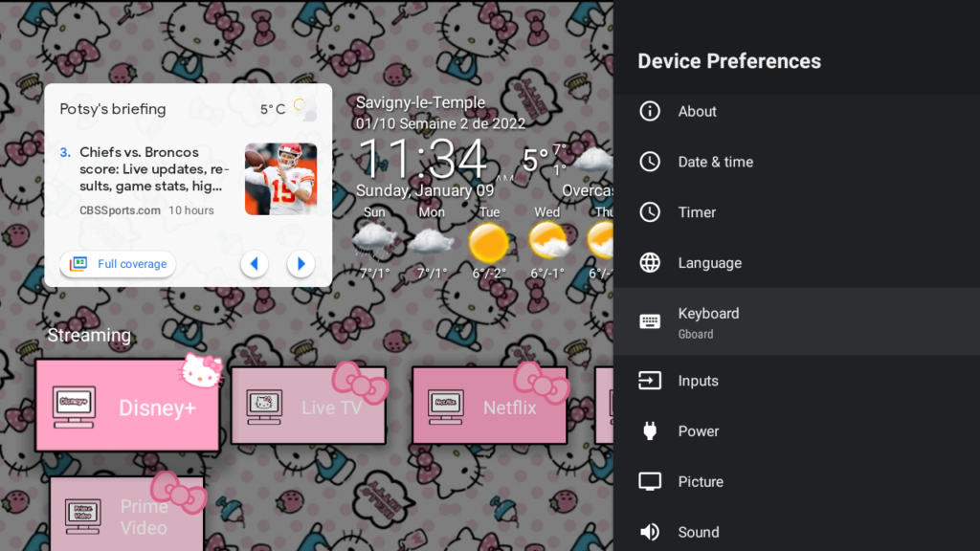Launch the Live TV tile

tap(309, 406)
